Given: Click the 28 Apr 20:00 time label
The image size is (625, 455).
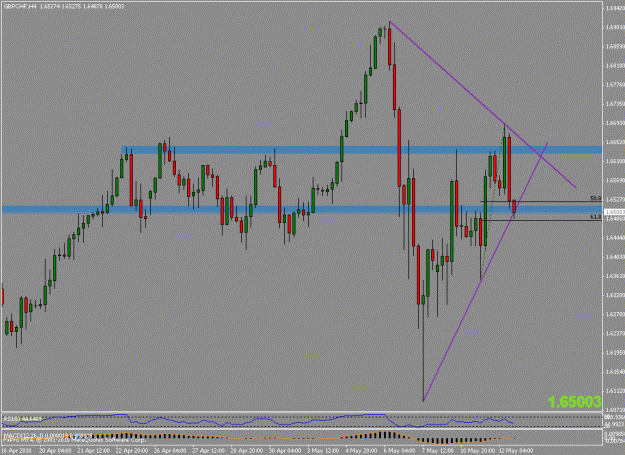Looking at the screenshot, I should click(247, 451).
